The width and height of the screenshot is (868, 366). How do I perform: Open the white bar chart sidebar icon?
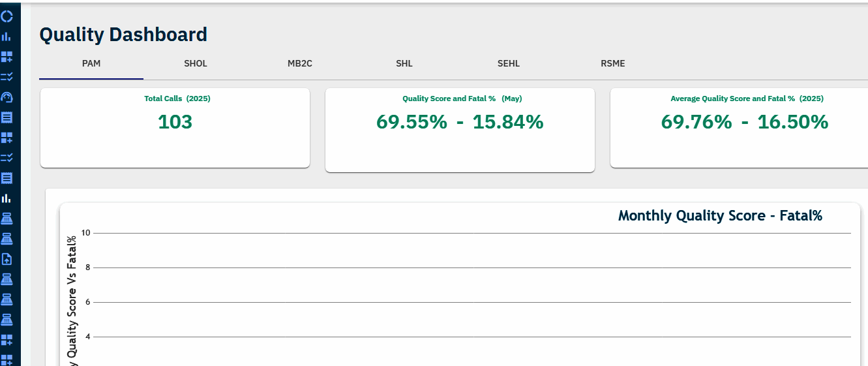click(x=7, y=198)
